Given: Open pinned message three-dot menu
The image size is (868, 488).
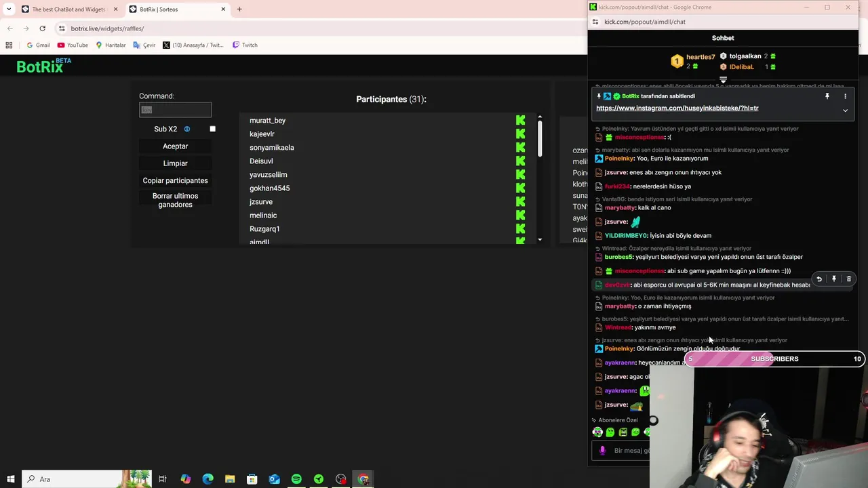Looking at the screenshot, I should pyautogui.click(x=845, y=96).
